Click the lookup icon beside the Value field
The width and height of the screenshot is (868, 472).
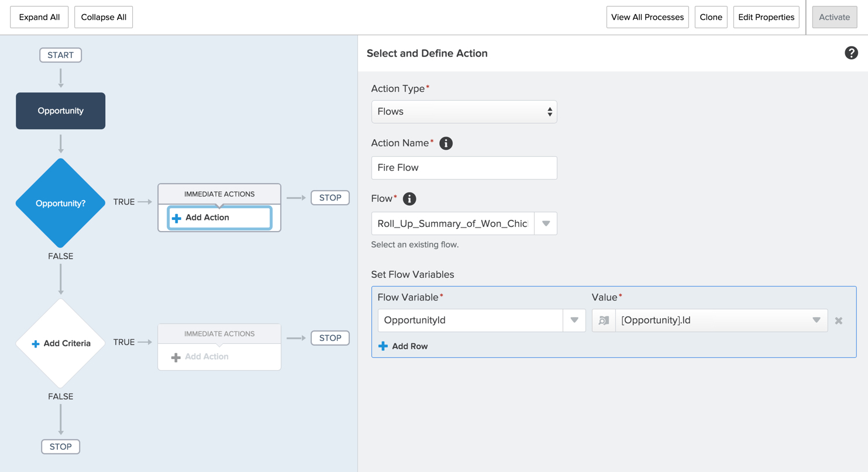point(604,321)
